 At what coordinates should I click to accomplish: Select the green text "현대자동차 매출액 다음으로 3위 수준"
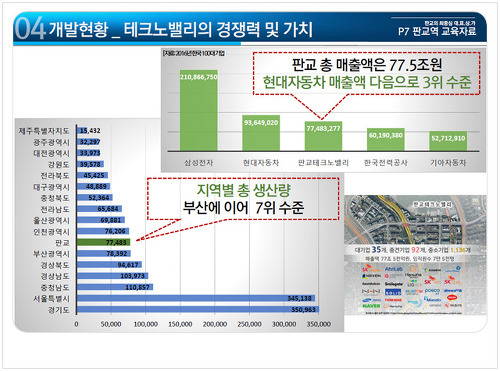click(367, 82)
